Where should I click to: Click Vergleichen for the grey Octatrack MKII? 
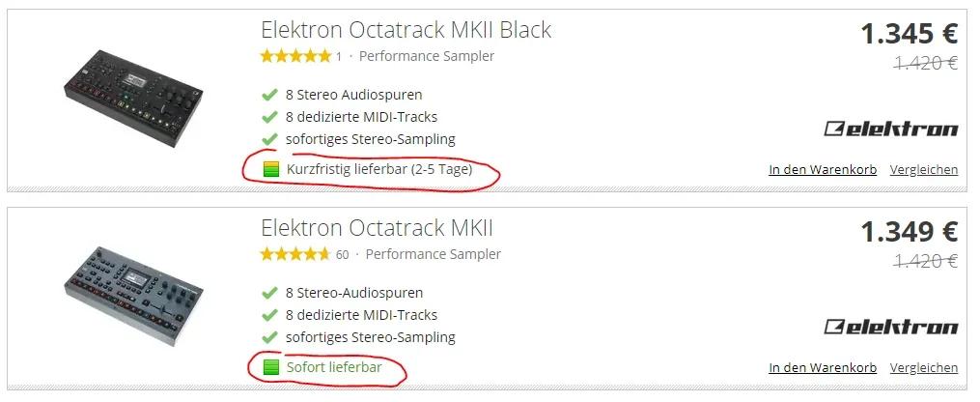tap(923, 367)
